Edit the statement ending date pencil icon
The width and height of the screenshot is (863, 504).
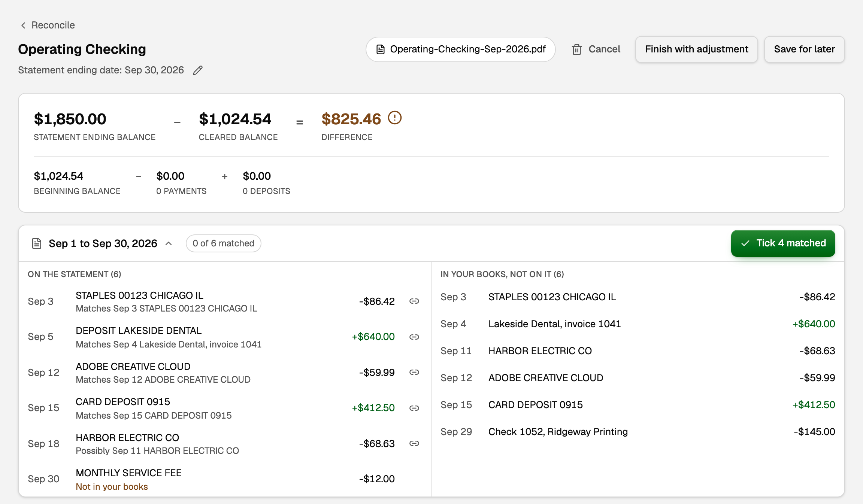[x=198, y=70]
